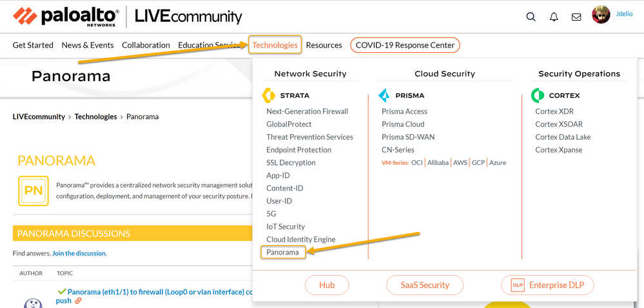Open the notifications bell icon

[x=554, y=17]
